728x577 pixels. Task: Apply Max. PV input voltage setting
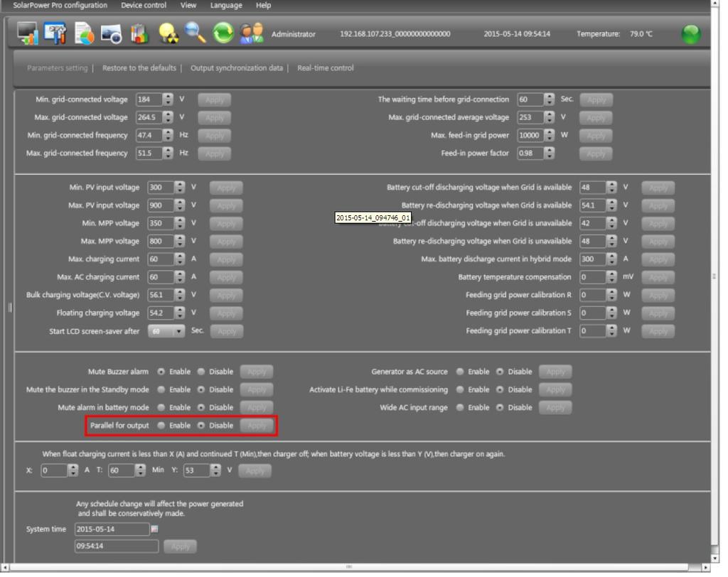click(226, 205)
